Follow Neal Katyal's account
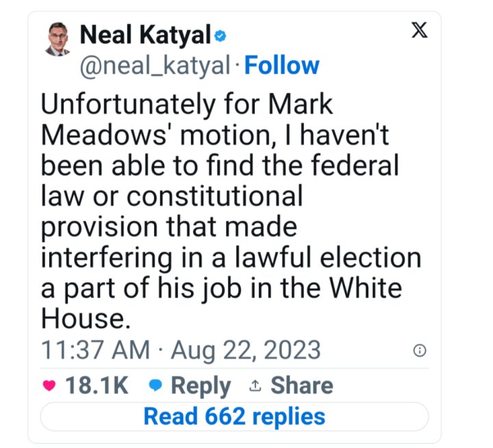 tap(281, 66)
